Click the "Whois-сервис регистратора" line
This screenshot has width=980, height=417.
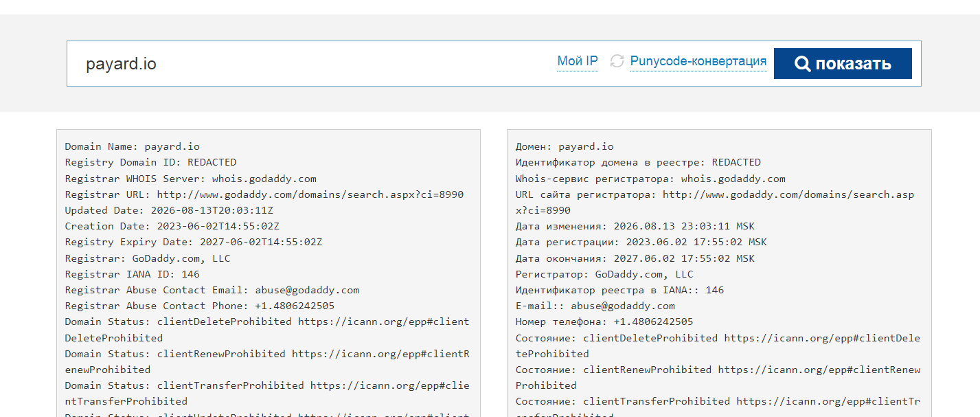tap(650, 179)
